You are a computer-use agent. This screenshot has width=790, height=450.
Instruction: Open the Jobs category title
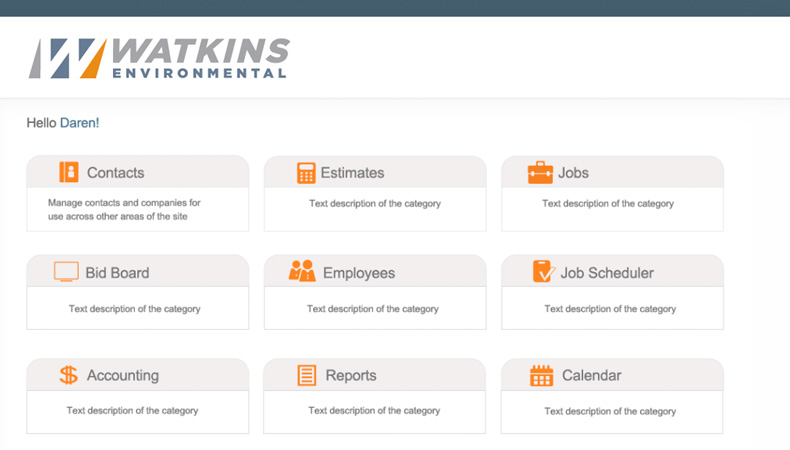pos(573,173)
